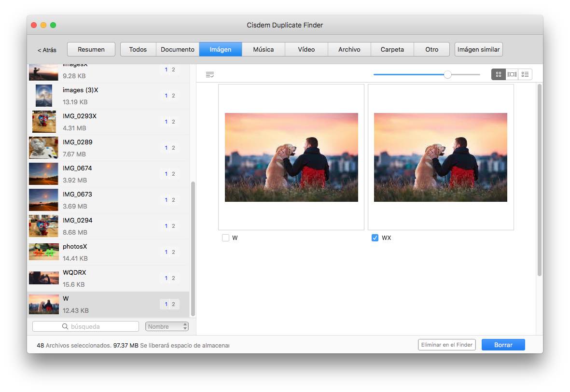Open the Vídeo category tab

click(x=306, y=49)
